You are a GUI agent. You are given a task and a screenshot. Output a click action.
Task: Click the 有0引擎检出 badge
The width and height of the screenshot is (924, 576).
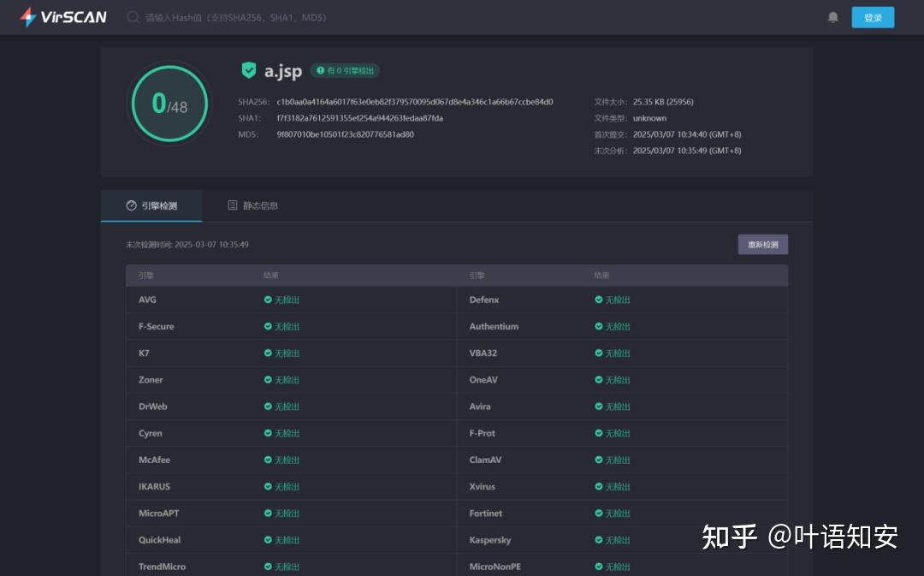[x=345, y=71]
